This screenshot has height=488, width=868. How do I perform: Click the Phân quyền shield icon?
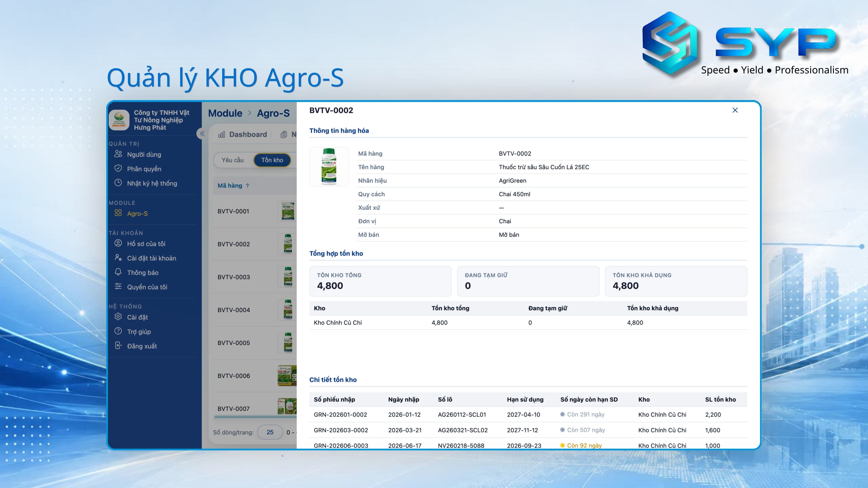point(118,168)
